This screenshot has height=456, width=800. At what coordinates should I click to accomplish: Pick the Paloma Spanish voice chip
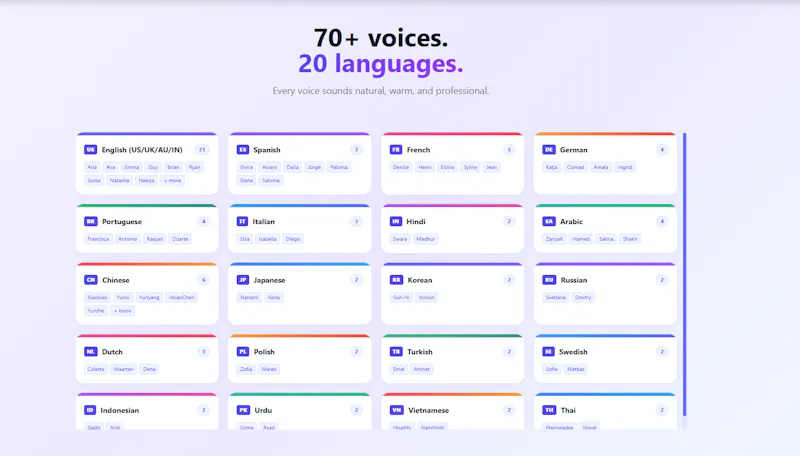coord(339,167)
